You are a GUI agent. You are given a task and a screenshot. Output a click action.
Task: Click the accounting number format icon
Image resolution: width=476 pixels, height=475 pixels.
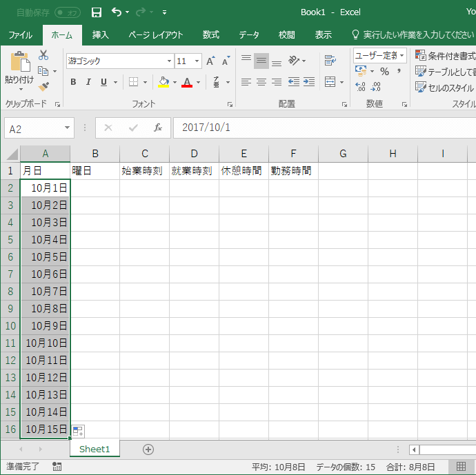click(x=361, y=71)
